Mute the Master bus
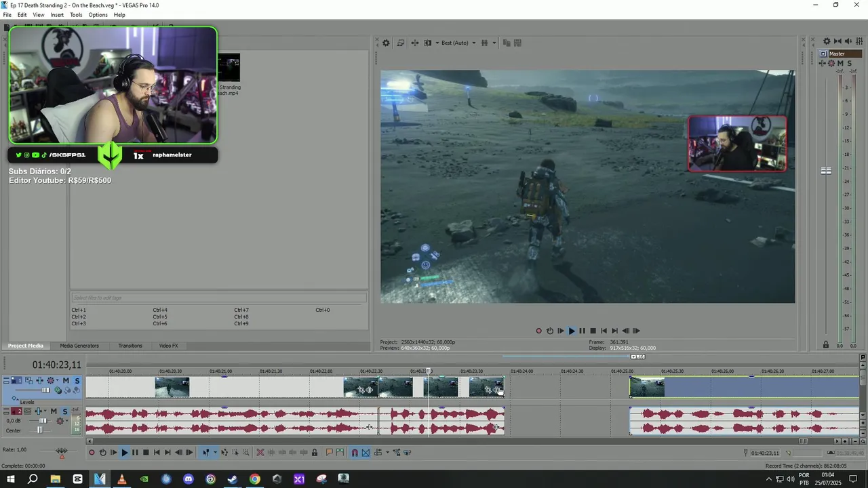 coord(840,63)
